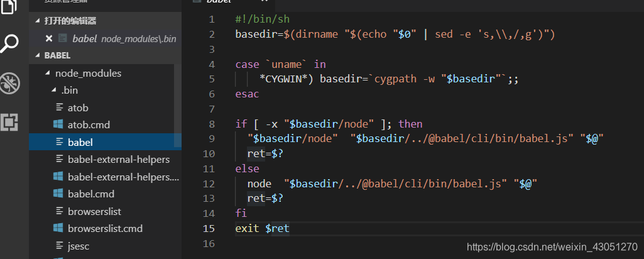This screenshot has width=644, height=259.
Task: Click the 'fi' keyword
Action: click(x=241, y=213)
